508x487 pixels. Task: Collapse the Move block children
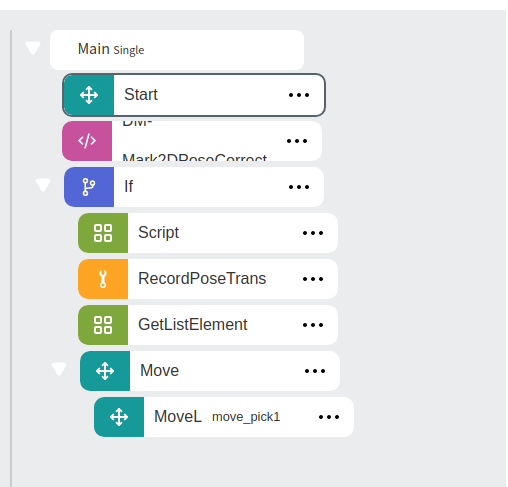[59, 369]
